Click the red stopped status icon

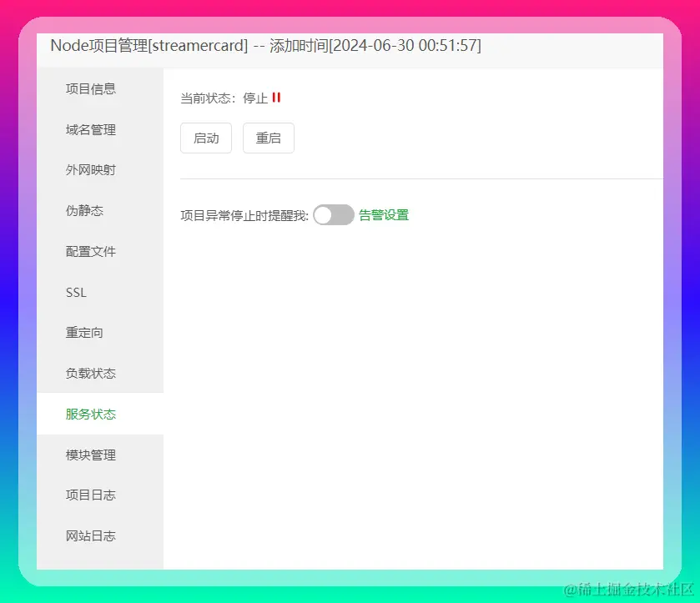pos(276,98)
